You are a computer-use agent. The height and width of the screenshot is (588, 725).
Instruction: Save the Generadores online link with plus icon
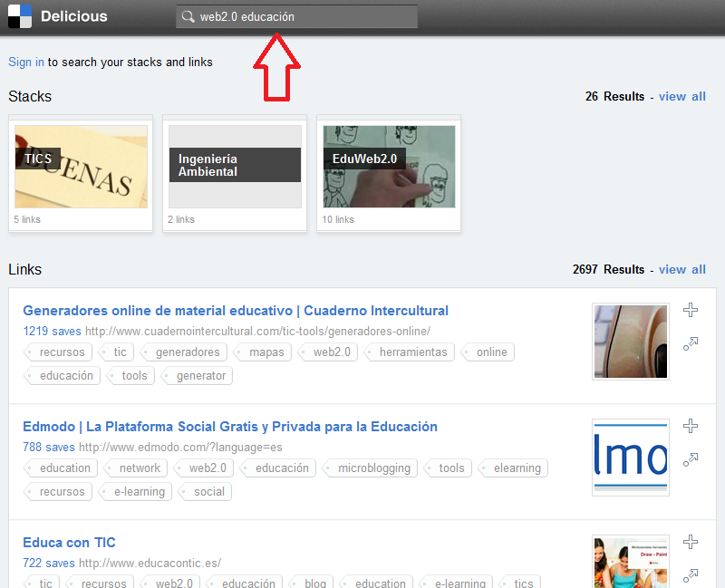pyautogui.click(x=691, y=310)
